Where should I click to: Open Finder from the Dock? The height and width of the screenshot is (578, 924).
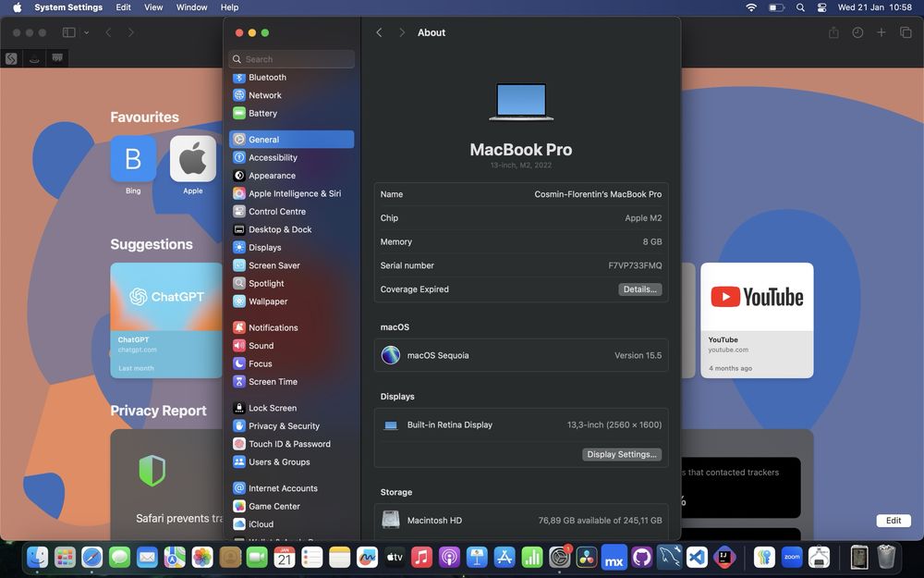pos(38,557)
